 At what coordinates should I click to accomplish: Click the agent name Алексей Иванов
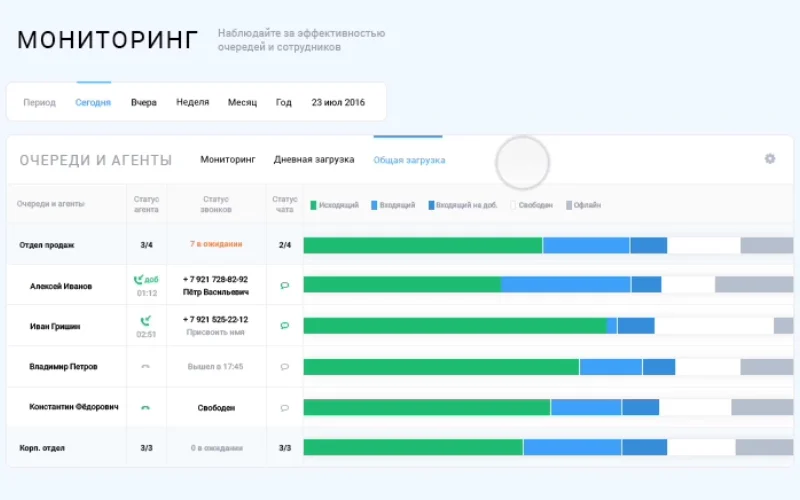pyautogui.click(x=61, y=286)
